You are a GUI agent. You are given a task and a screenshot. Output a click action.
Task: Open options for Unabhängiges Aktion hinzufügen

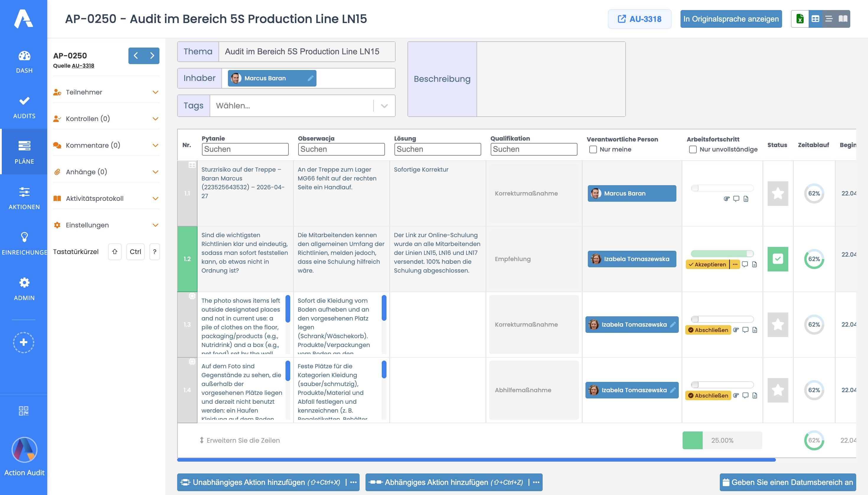pos(353,482)
